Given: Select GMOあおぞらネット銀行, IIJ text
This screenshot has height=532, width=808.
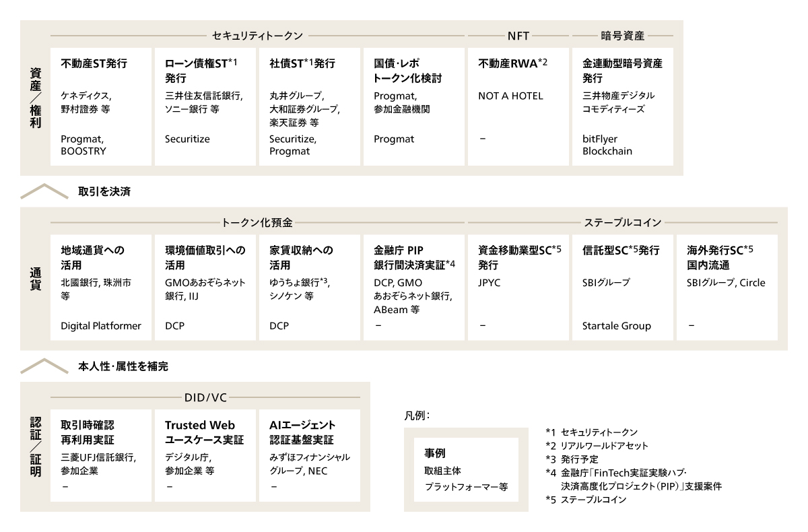Looking at the screenshot, I should 205,289.
